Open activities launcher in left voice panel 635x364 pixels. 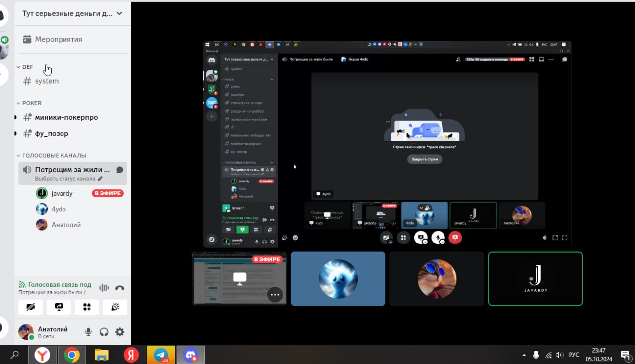coord(87,307)
